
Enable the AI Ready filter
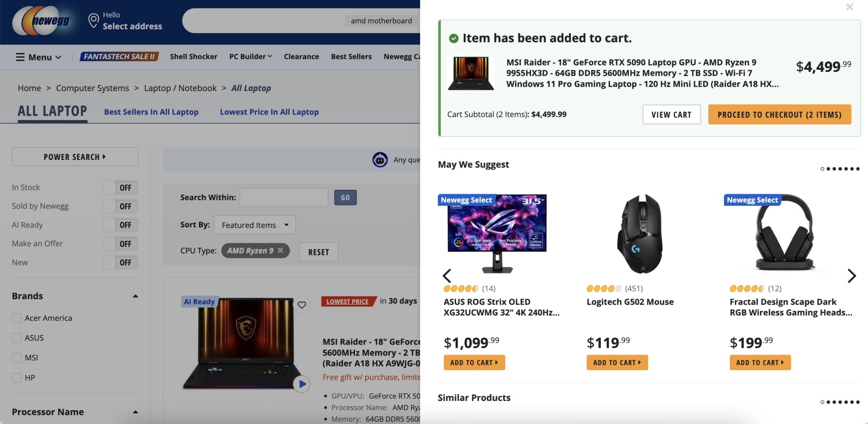pyautogui.click(x=120, y=225)
